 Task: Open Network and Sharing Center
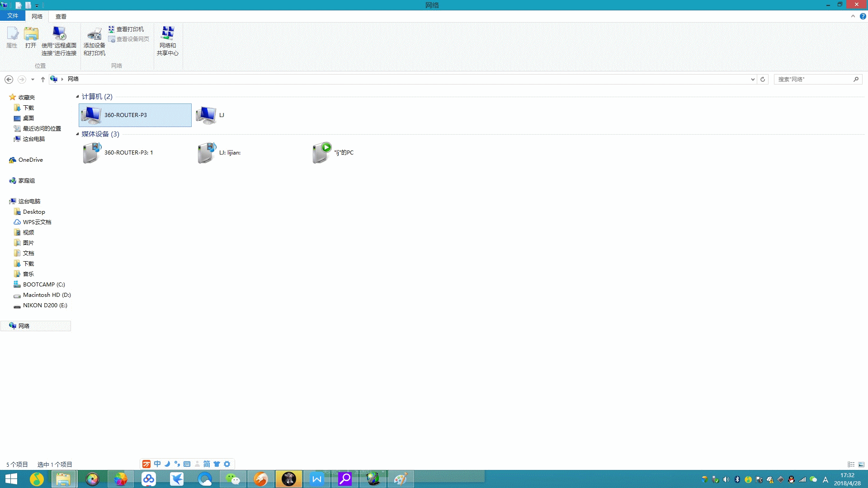[167, 40]
